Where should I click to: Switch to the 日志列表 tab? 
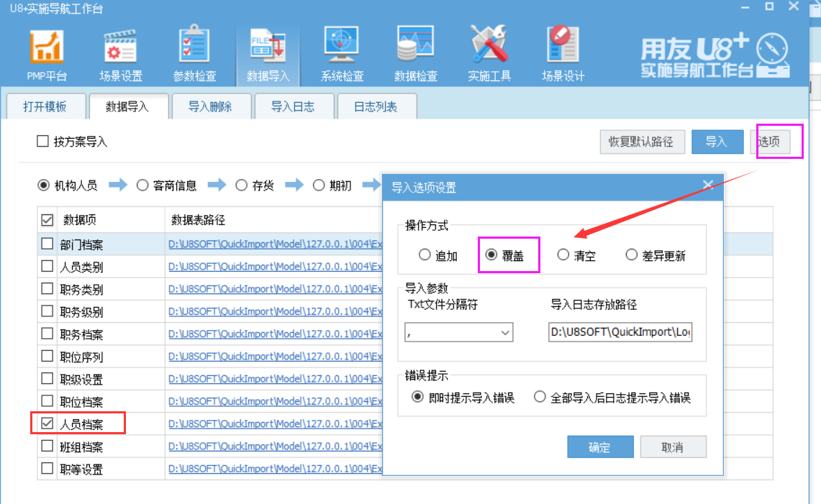[x=376, y=106]
